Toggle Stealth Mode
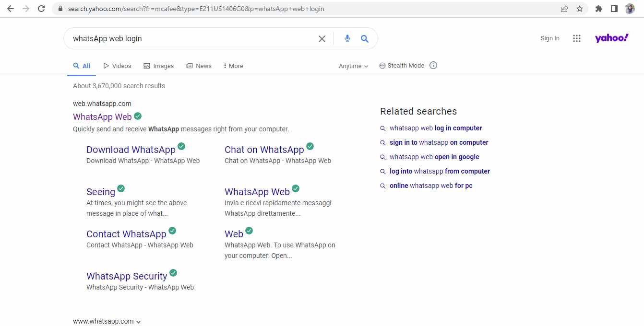Screen dimensions: 644x326 click(402, 66)
